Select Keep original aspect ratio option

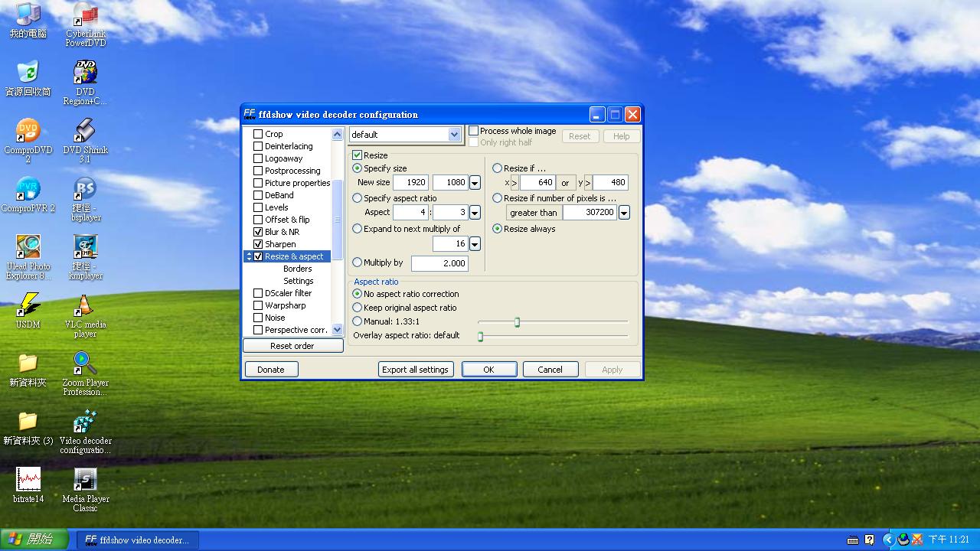358,308
